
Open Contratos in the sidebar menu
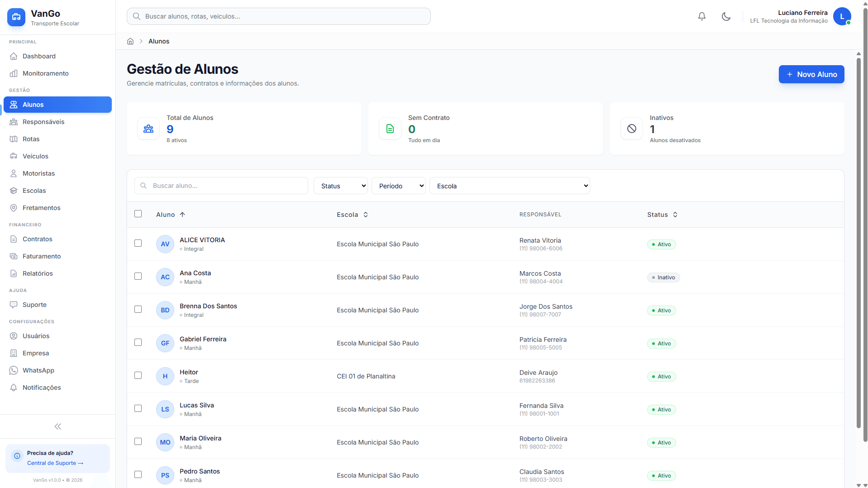38,239
